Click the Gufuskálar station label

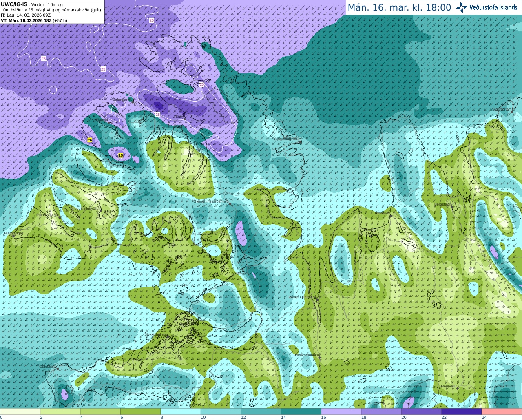coord(48,366)
